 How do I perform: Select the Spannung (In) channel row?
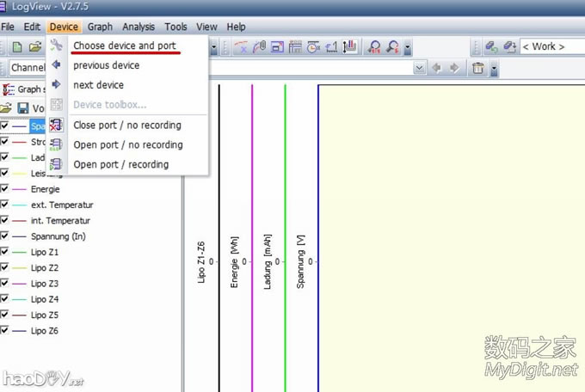58,236
